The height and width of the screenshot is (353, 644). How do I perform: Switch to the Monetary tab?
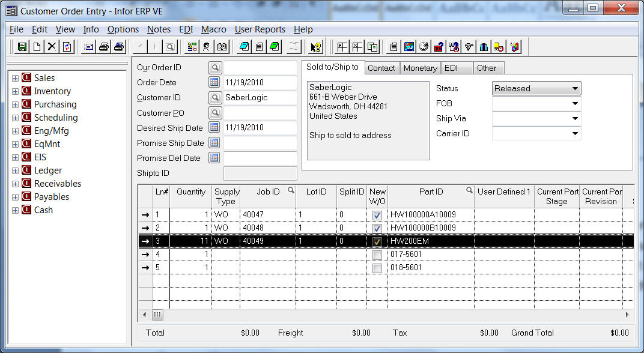[x=420, y=68]
